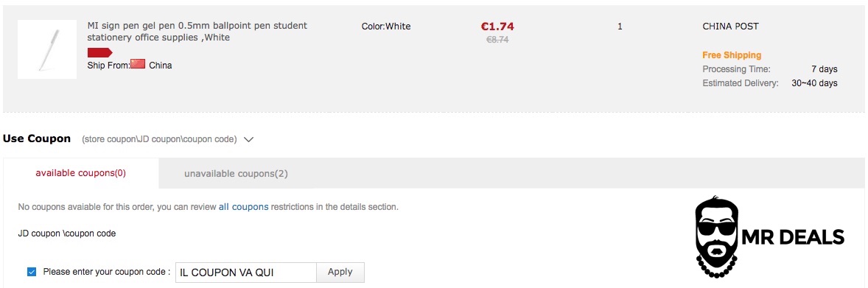Click the white pen product thumbnail
The height and width of the screenshot is (288, 868).
click(47, 49)
